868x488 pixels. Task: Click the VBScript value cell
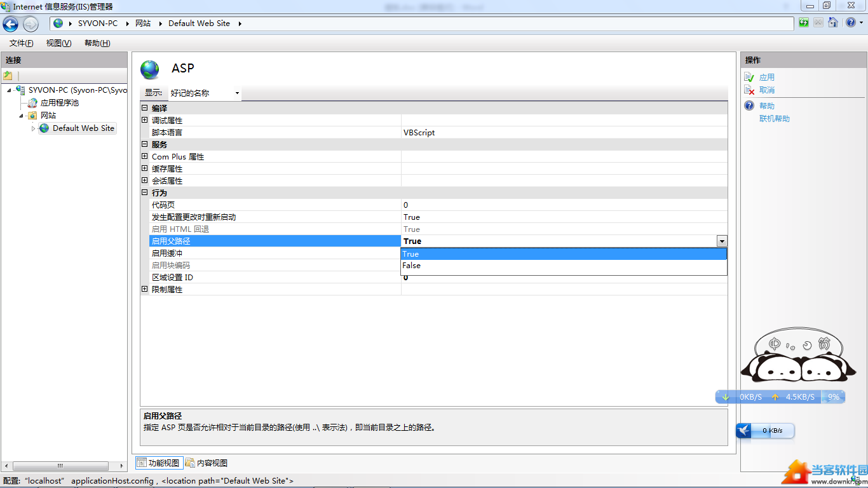point(564,133)
